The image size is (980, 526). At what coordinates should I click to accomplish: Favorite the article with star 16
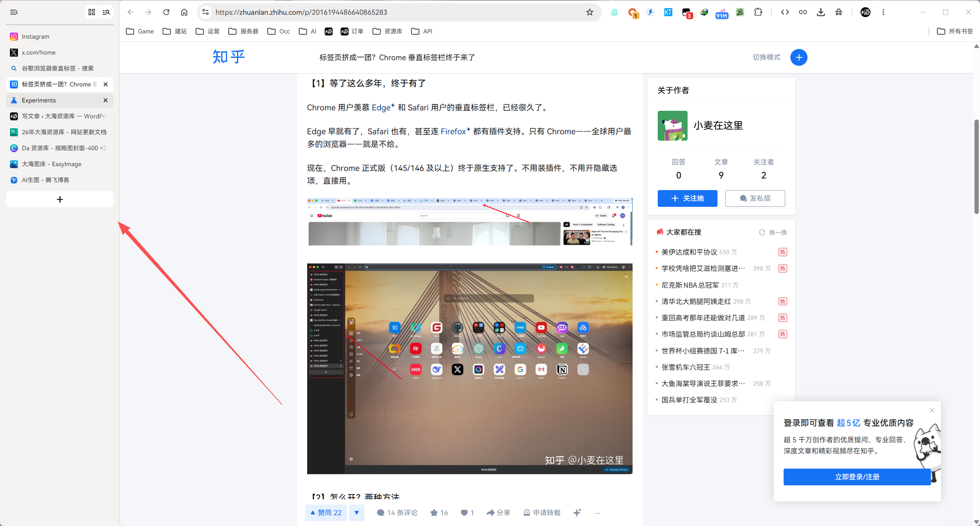439,513
